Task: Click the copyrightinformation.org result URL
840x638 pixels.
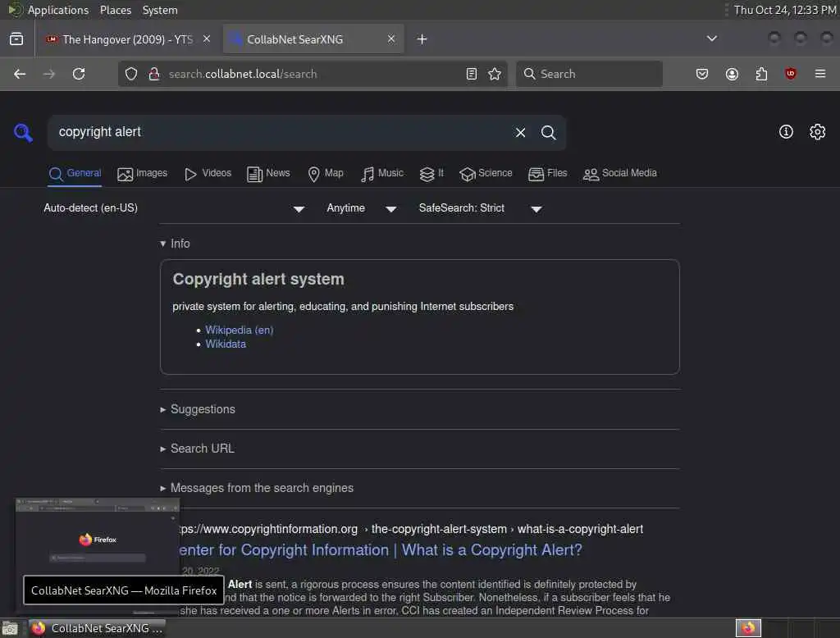Action: [412, 529]
